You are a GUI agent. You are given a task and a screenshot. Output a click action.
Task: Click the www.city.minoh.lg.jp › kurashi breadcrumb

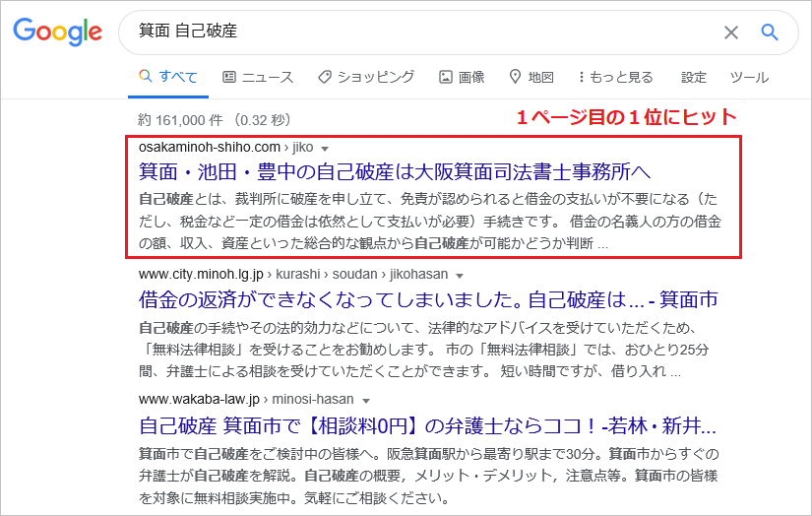pos(293,274)
